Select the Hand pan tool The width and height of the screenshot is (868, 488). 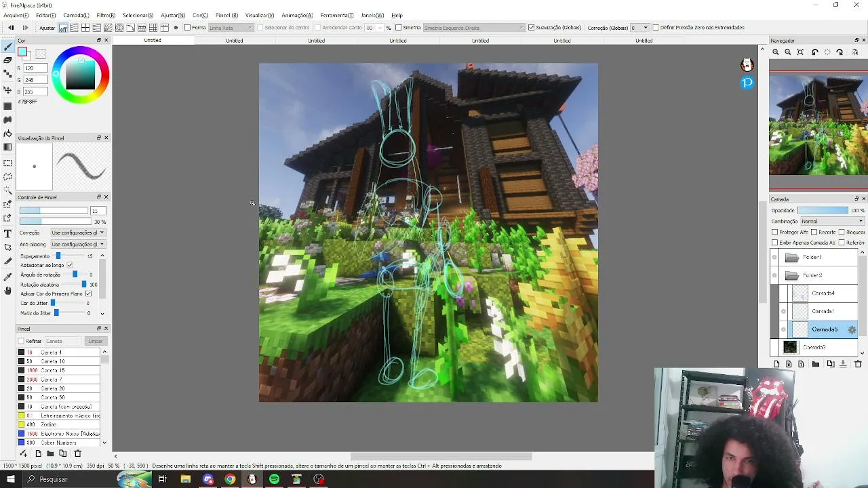click(x=7, y=291)
